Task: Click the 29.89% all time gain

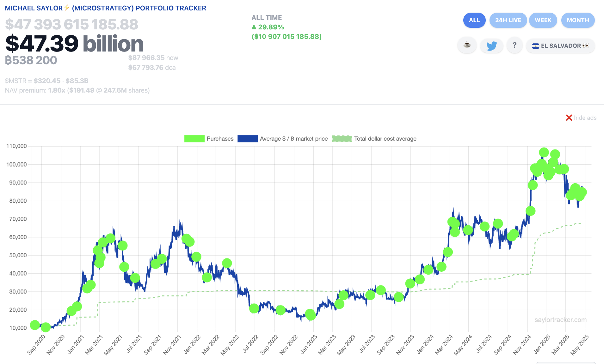Action: (x=268, y=27)
